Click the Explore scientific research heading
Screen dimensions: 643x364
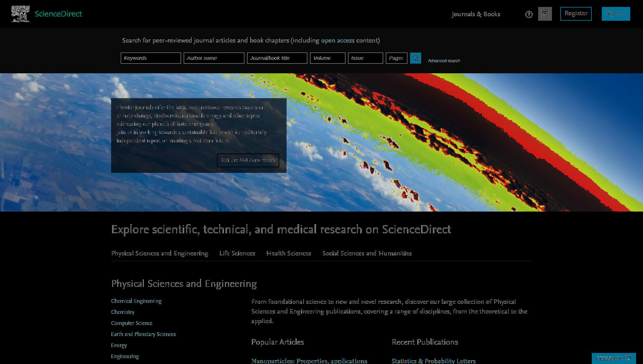click(x=281, y=230)
